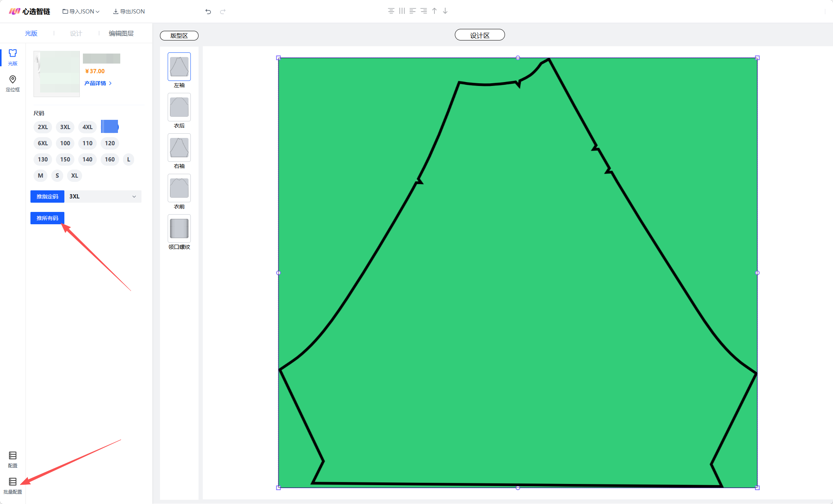Screen dimensions: 833x504
Task: Select size 150 chip
Action: tap(65, 160)
